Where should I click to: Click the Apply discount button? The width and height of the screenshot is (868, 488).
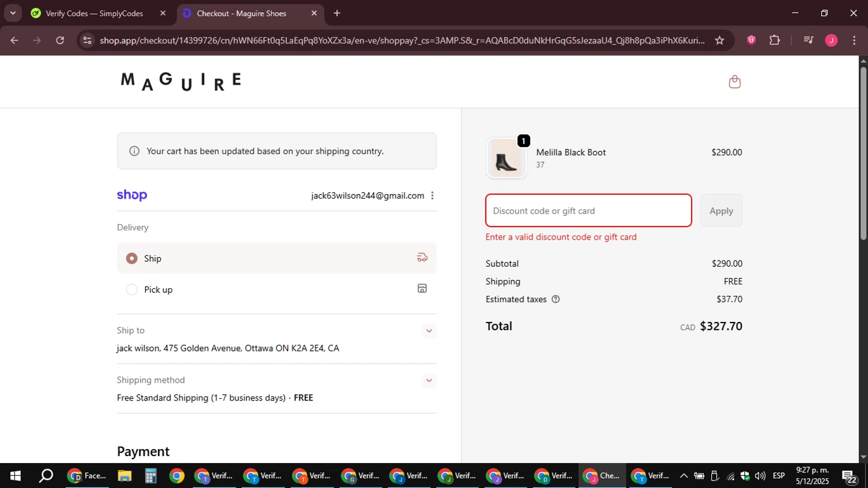coord(721,211)
